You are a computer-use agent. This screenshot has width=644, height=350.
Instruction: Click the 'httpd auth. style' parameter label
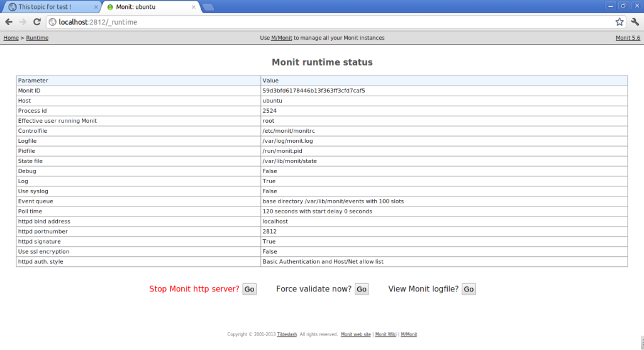[41, 262]
